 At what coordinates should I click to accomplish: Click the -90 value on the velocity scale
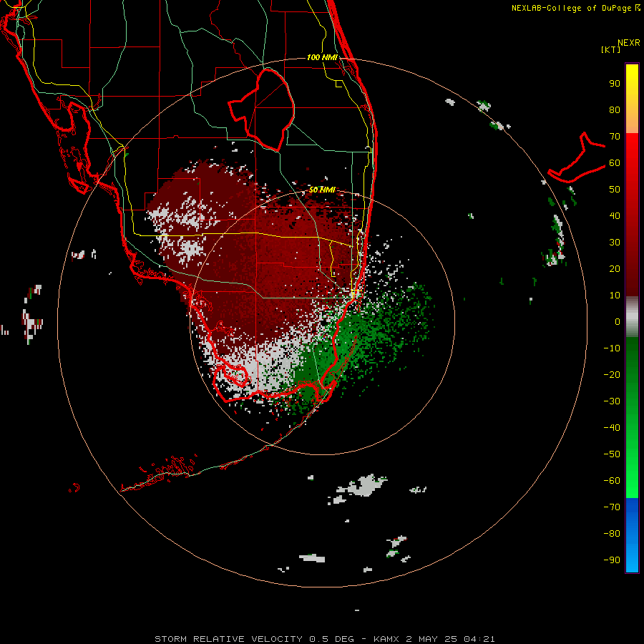[x=612, y=560]
